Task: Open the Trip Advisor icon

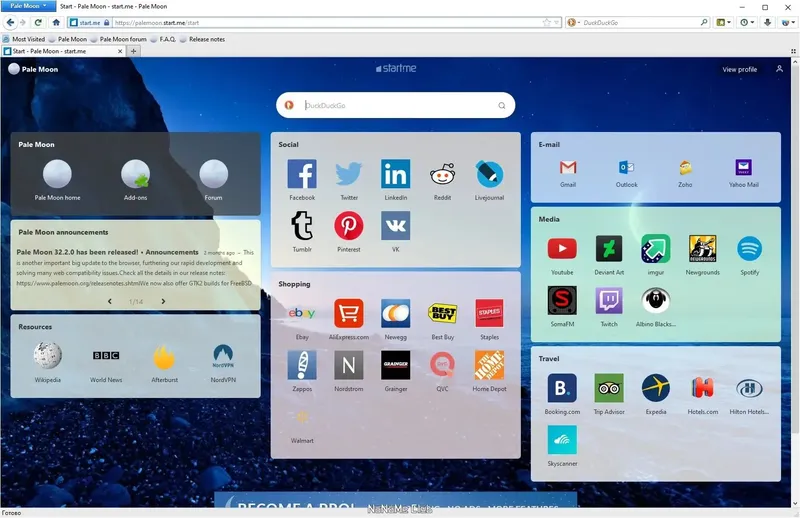Action: [x=609, y=388]
